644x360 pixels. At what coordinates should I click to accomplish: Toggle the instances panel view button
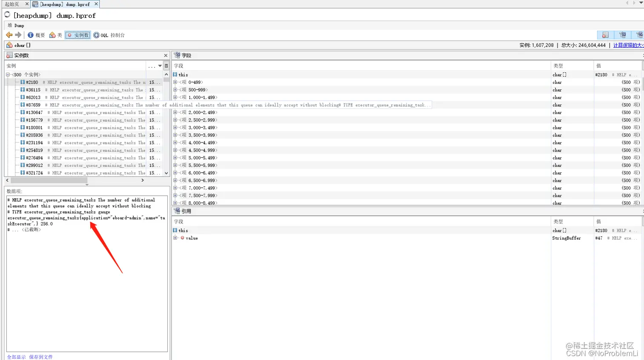[x=605, y=35]
